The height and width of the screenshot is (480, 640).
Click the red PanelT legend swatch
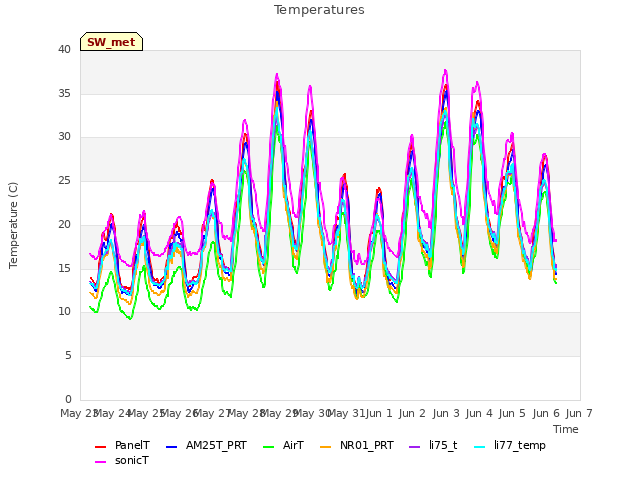click(x=100, y=447)
